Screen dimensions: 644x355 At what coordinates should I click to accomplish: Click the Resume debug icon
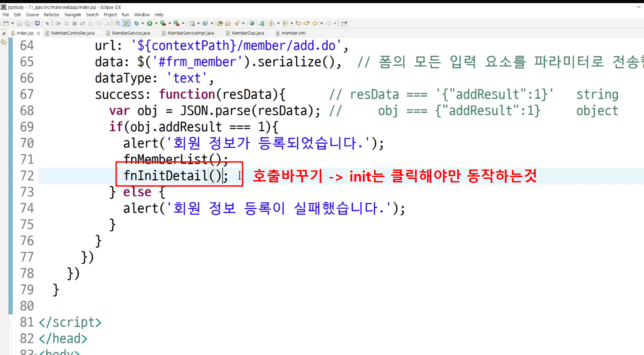pos(58,23)
